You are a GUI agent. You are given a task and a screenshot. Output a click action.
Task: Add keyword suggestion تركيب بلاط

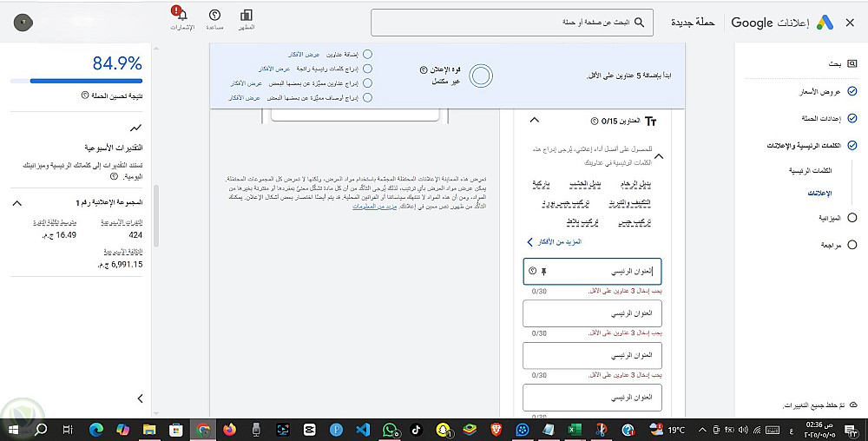[x=582, y=222]
